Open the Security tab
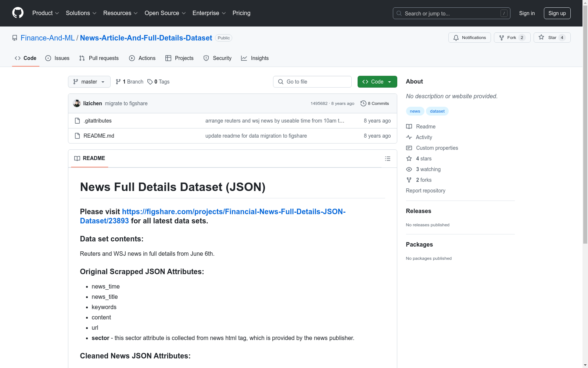This screenshot has height=368, width=588. (218, 58)
